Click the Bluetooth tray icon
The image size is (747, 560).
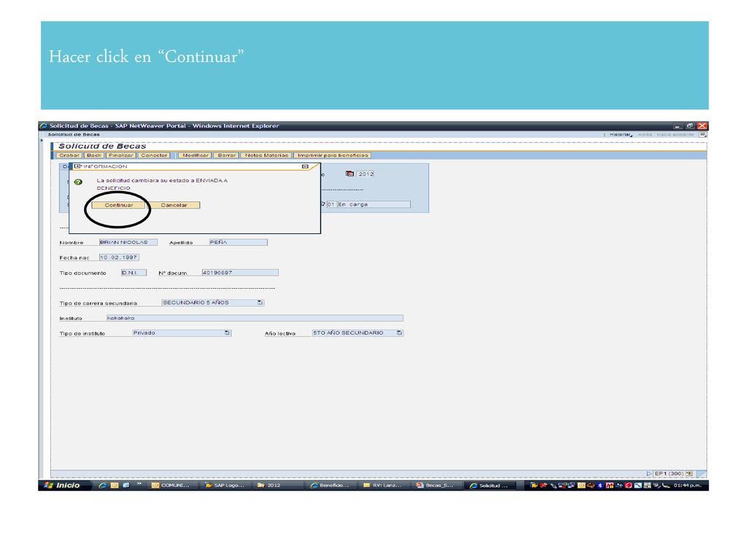point(600,485)
